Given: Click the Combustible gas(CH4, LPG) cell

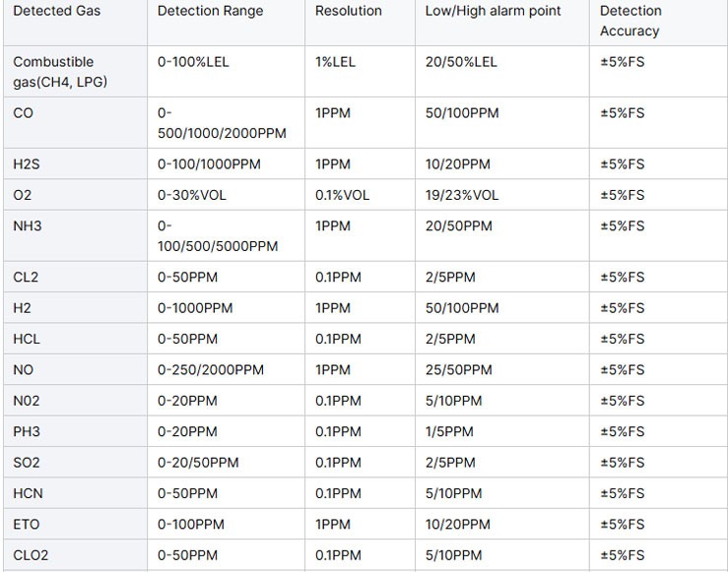Looking at the screenshot, I should [60, 72].
